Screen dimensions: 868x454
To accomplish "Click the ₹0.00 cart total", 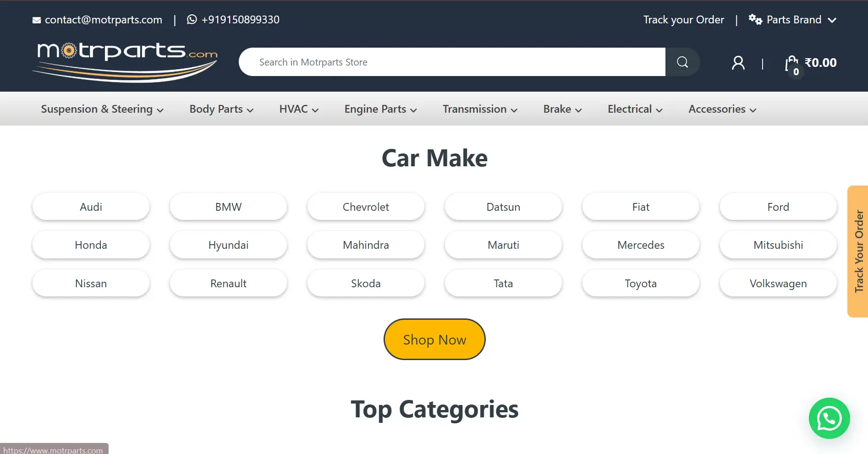I will pos(821,62).
